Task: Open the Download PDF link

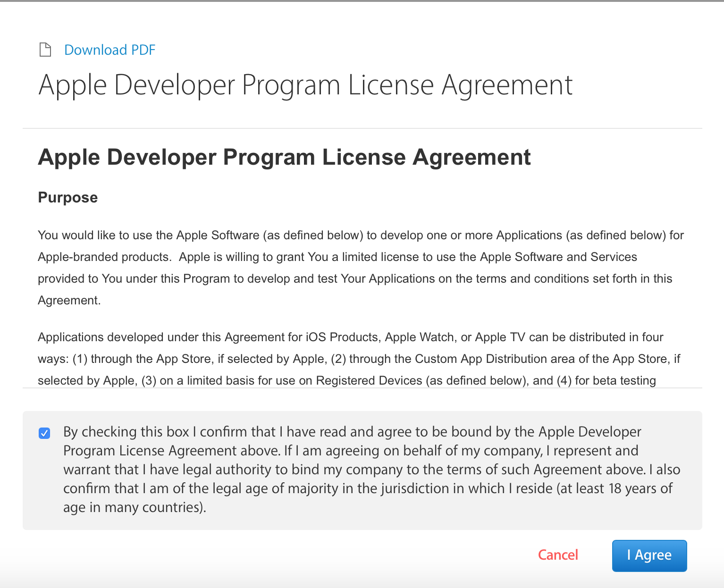Action: click(x=109, y=50)
